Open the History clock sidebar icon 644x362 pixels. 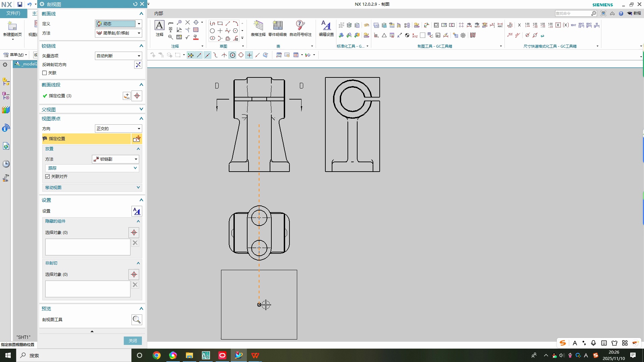6,164
